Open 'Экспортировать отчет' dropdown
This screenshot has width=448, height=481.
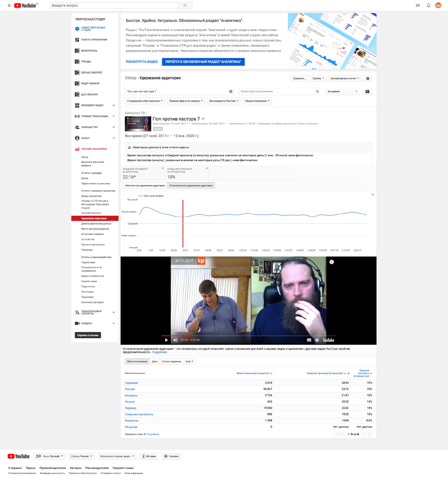(345, 79)
